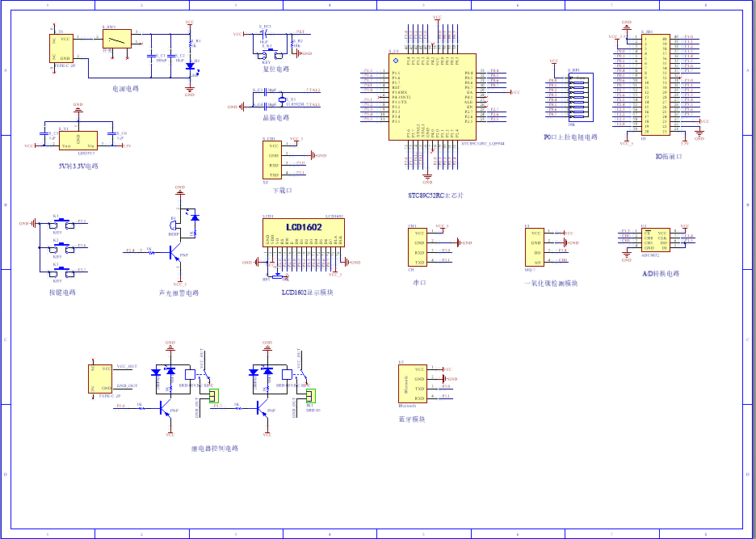
Task: Click the LCD1602显示模块 caption
Action: (x=307, y=293)
